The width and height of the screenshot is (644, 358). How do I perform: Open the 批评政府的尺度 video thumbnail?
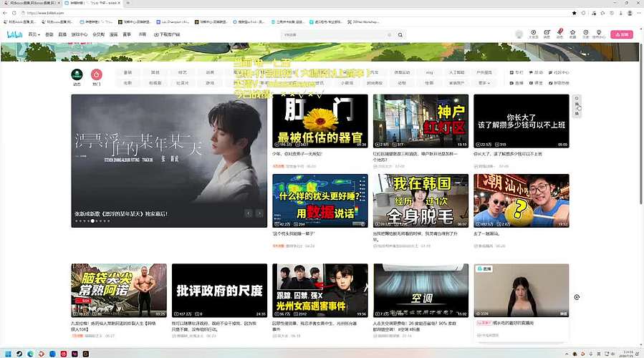point(219,290)
